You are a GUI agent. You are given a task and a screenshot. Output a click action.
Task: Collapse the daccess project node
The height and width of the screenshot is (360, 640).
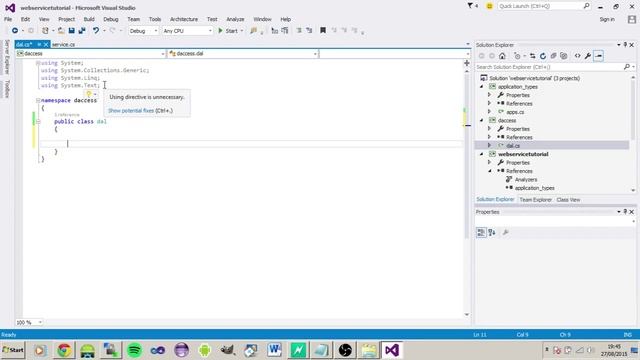(482, 120)
